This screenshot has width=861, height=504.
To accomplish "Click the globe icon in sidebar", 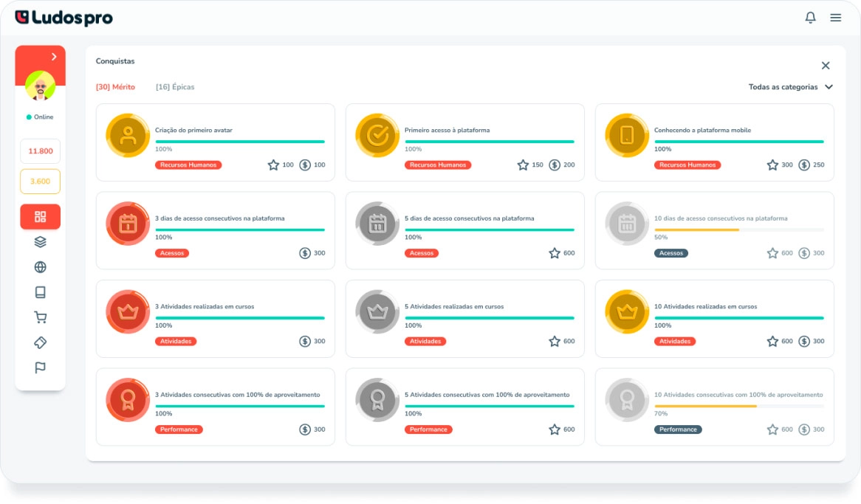I will [x=41, y=267].
